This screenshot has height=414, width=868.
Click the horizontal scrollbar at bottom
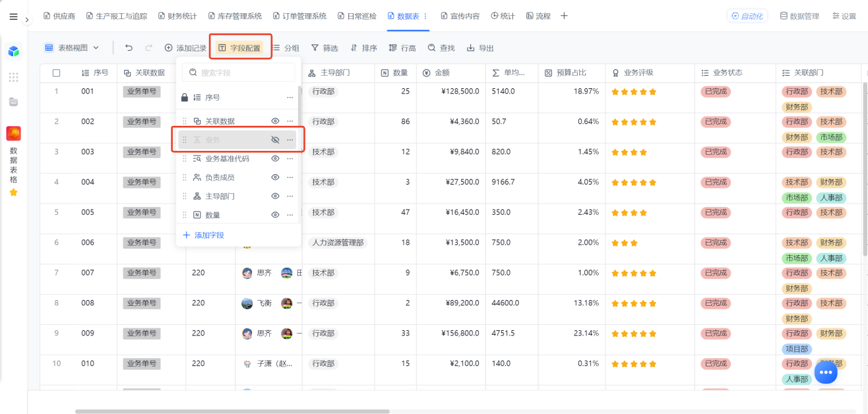232,411
